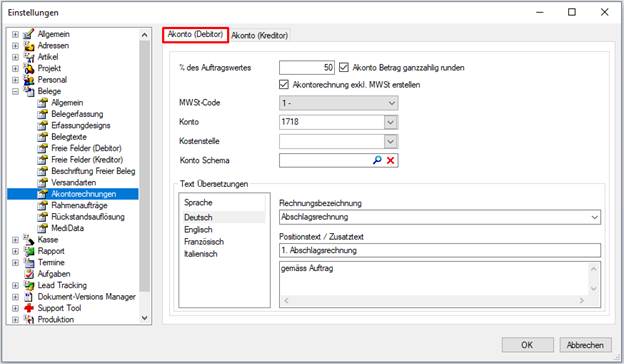Click the Personal tree icon
This screenshot has height=364, width=624.
29,80
